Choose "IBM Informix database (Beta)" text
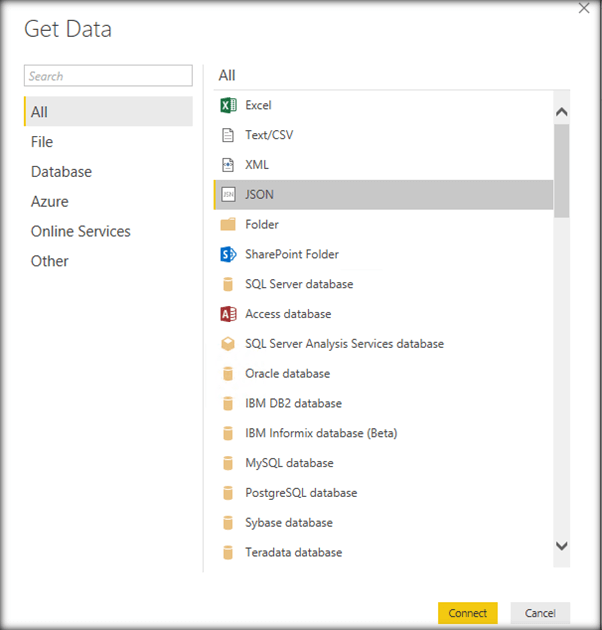The height and width of the screenshot is (630, 602). tap(321, 433)
